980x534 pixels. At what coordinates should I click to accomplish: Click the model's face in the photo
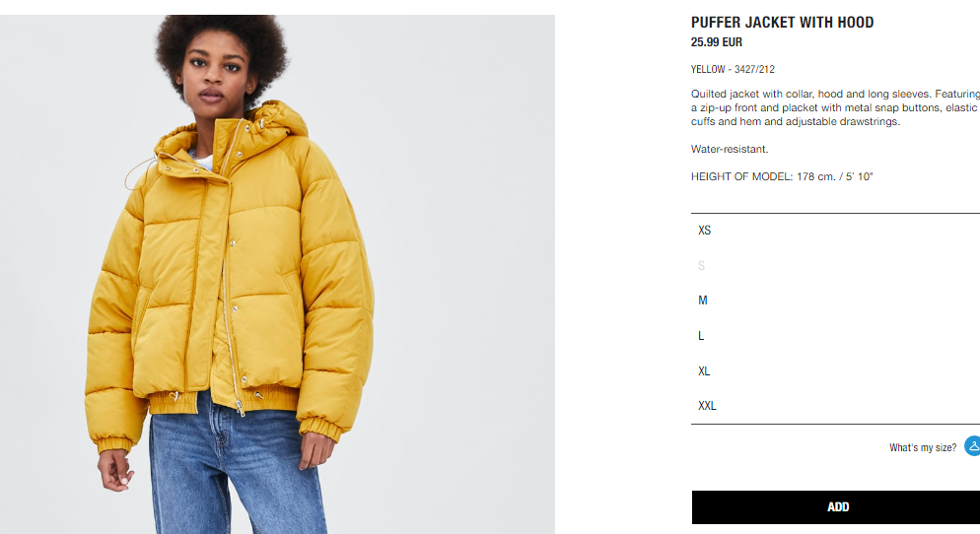click(x=214, y=76)
